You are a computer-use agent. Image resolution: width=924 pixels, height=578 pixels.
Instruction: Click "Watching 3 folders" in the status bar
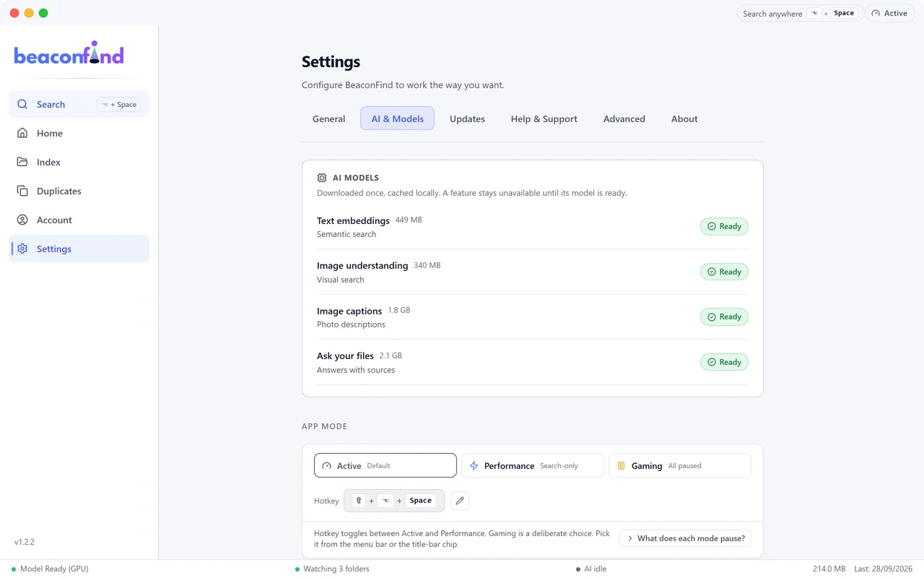[x=332, y=569]
